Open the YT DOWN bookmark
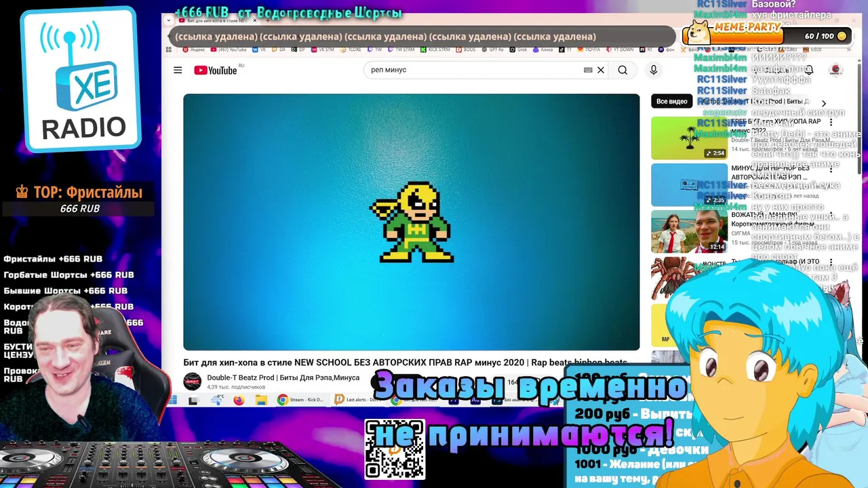Screen dimensions: 868x488 620,49
